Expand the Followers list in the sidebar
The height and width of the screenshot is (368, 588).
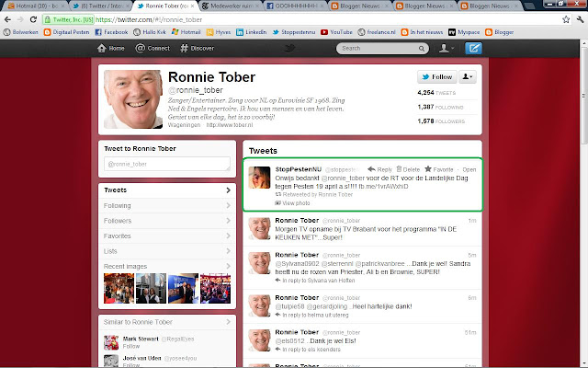(x=167, y=221)
